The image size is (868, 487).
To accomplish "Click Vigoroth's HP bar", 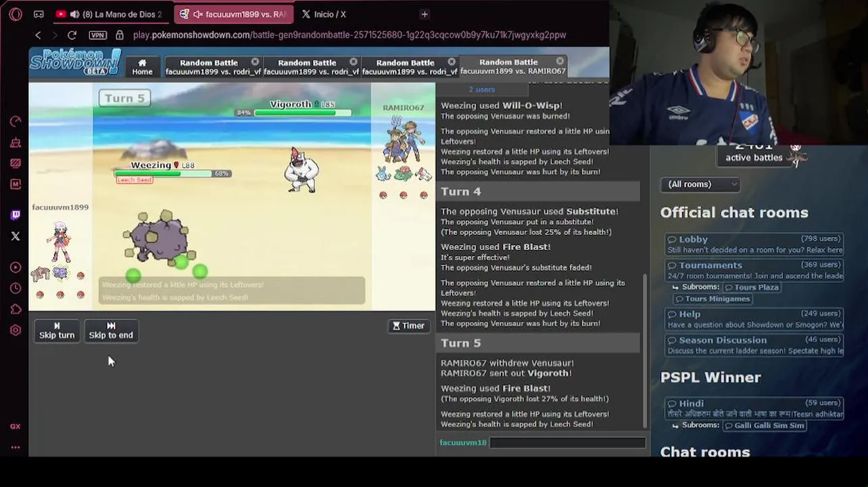I will pos(302,113).
